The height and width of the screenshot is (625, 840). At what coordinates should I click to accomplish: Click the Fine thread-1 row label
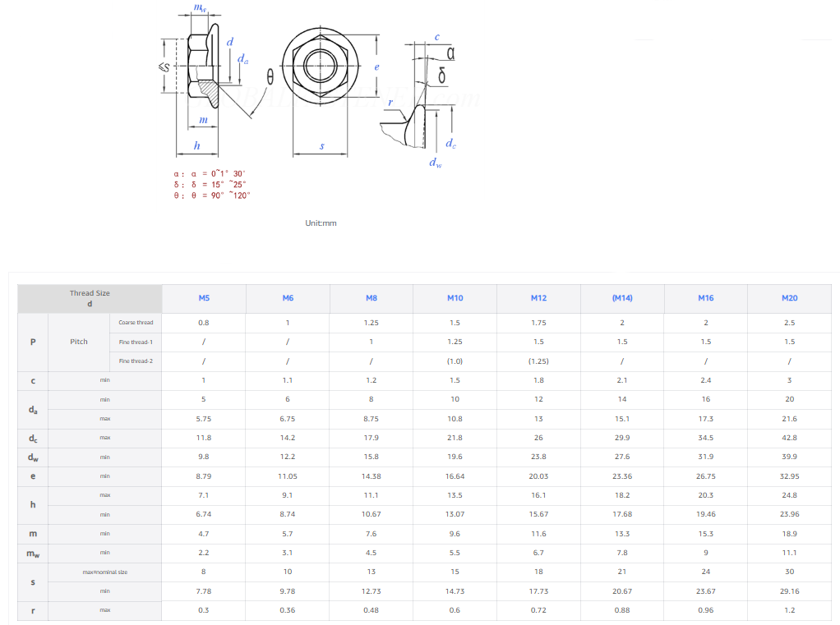pyautogui.click(x=135, y=342)
